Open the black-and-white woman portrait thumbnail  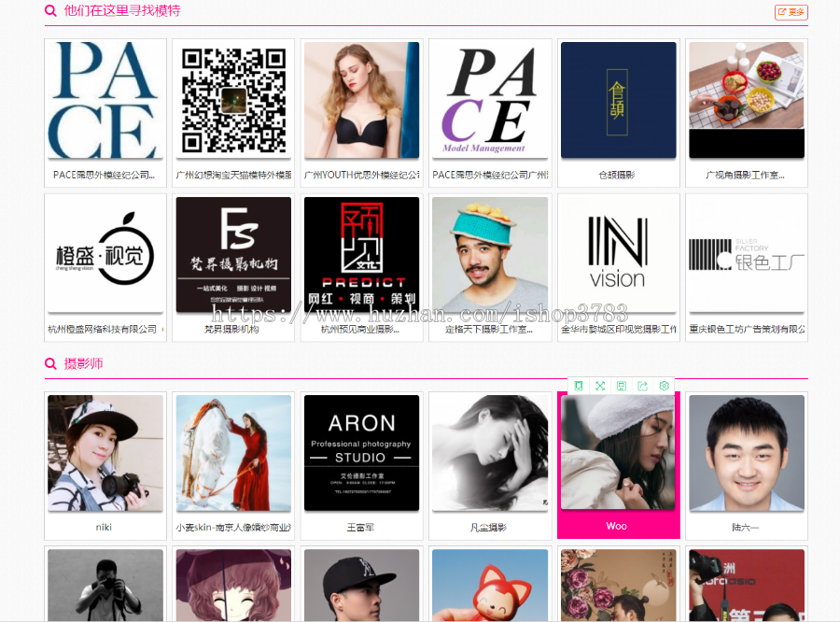(x=490, y=453)
